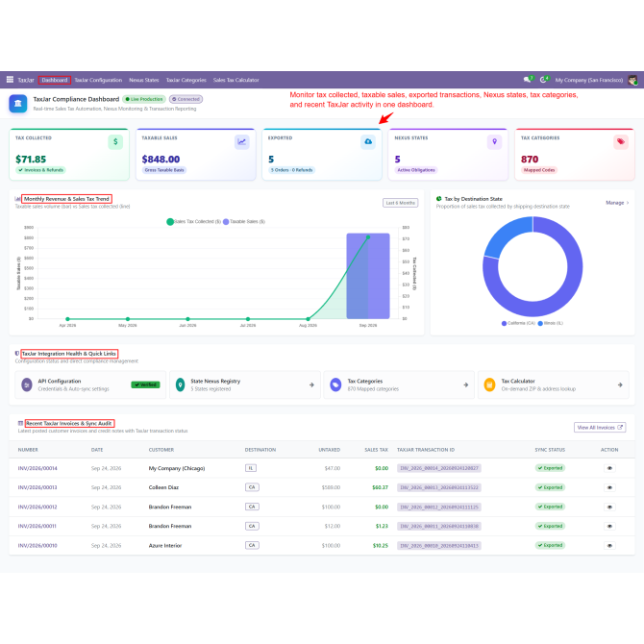Screen dimensions: 644x644
Task: View invoice INV/2026/00011 via eye icon
Action: 609,526
